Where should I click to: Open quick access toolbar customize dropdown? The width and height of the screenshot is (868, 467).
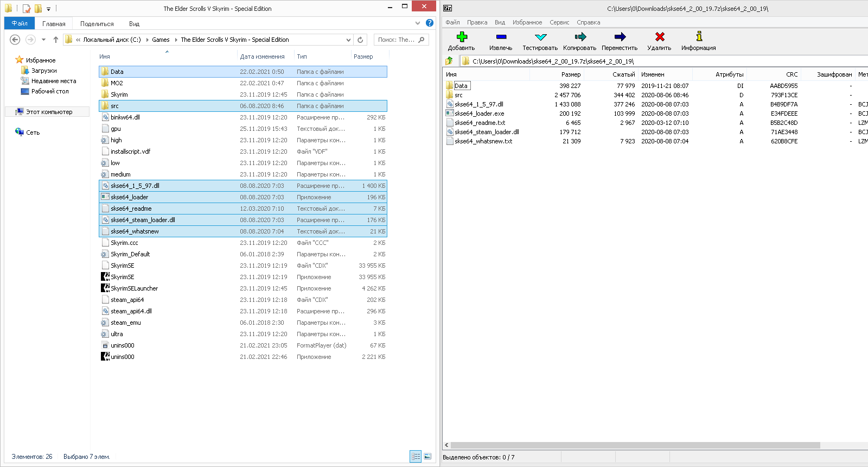coord(48,9)
